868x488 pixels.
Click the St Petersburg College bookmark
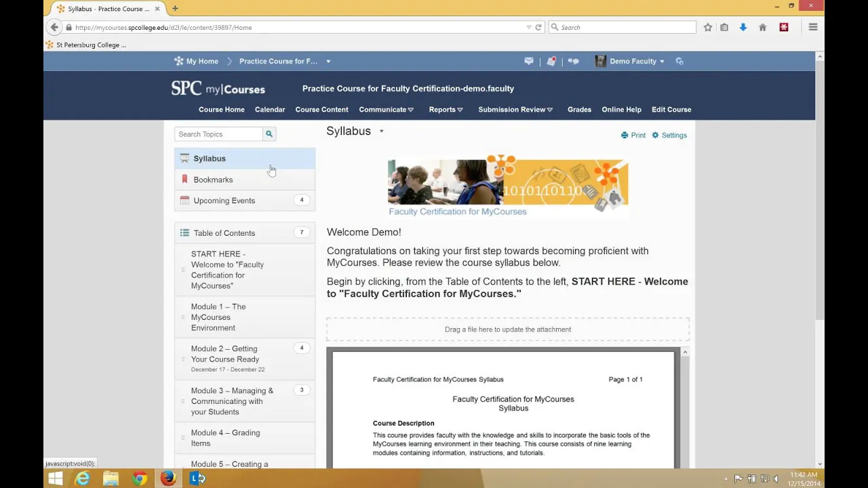coord(85,45)
